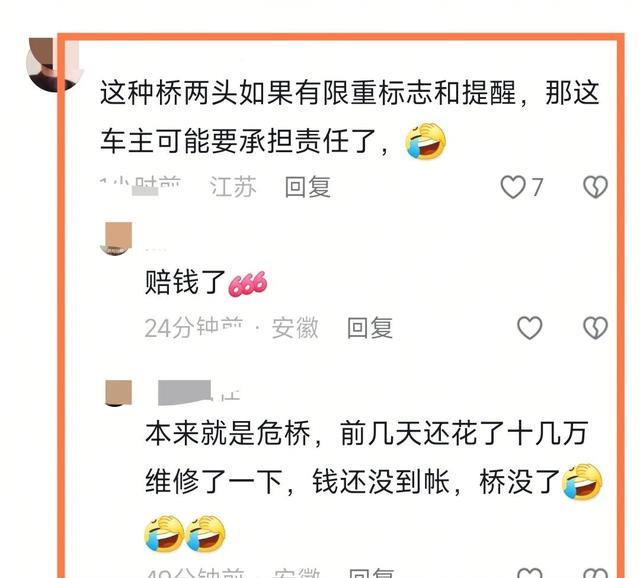This screenshot has height=578, width=640.
Task: Like the 赔钱了 reply from Anhui
Action: coord(529,327)
